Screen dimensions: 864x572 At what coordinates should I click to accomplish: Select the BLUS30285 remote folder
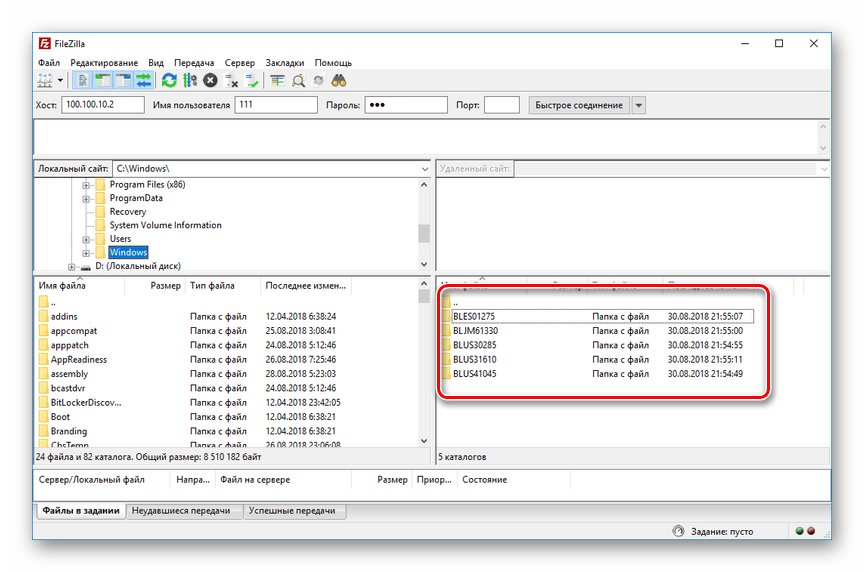[x=475, y=345]
